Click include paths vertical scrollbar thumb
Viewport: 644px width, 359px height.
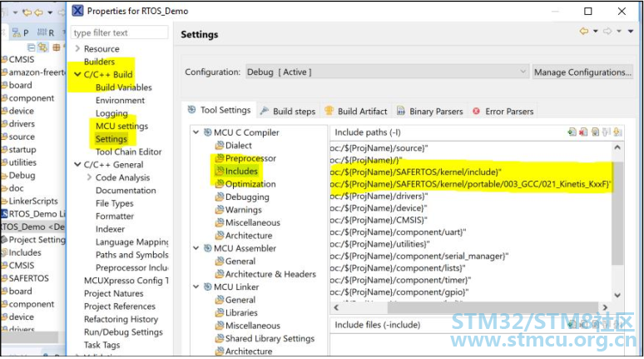(x=617, y=212)
